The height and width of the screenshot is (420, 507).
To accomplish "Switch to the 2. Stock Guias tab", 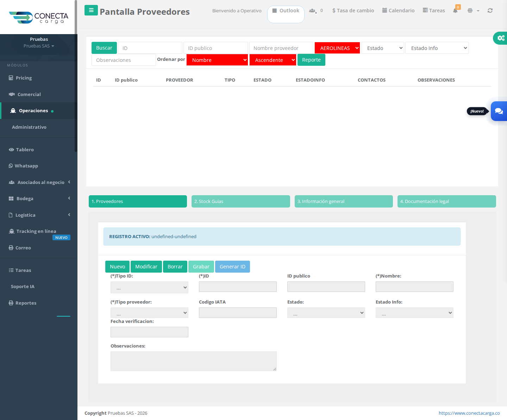I will [x=241, y=201].
